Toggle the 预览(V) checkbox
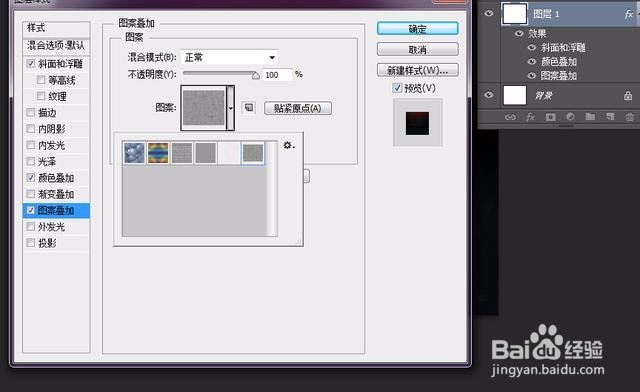Viewport: 640px width, 392px height. (397, 88)
